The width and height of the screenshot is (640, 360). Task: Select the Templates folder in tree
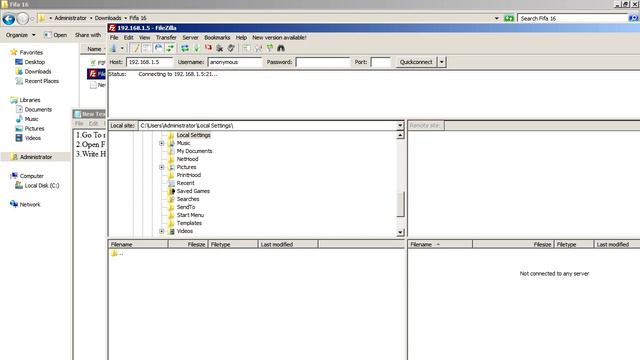189,223
